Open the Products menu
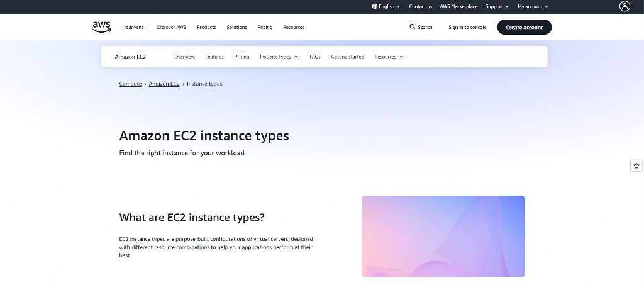 pyautogui.click(x=206, y=27)
